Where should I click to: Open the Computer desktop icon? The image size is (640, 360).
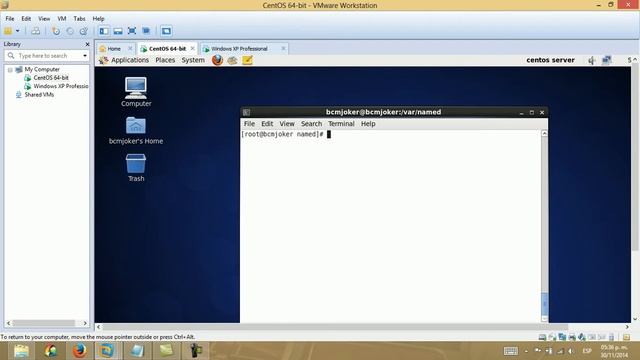click(x=136, y=92)
